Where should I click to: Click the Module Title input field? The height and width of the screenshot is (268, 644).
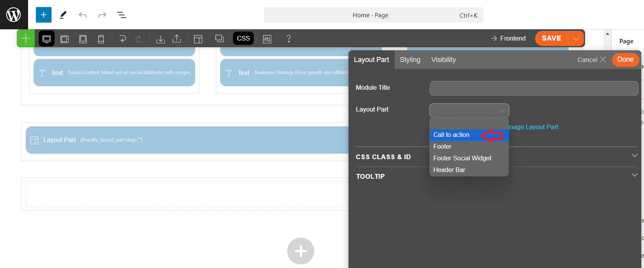pos(534,88)
